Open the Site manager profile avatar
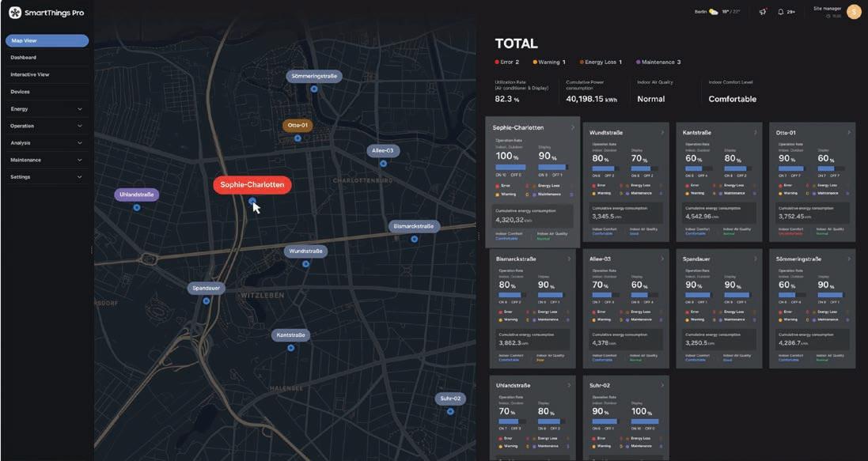The height and width of the screenshot is (461, 868). 854,12
